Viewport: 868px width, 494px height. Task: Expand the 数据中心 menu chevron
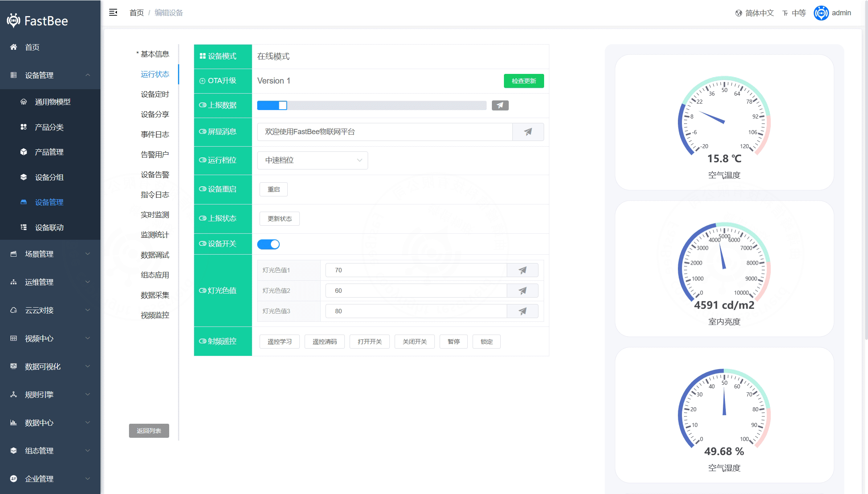[x=88, y=423]
